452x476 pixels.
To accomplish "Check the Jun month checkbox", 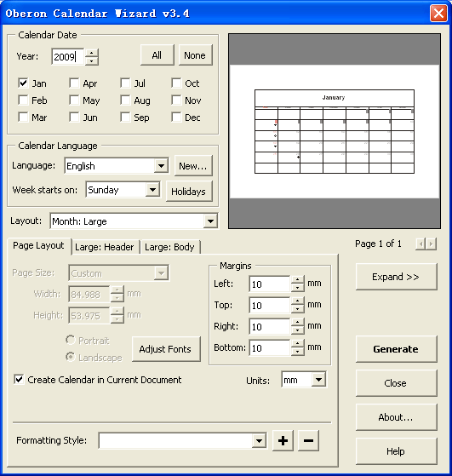I will (74, 117).
